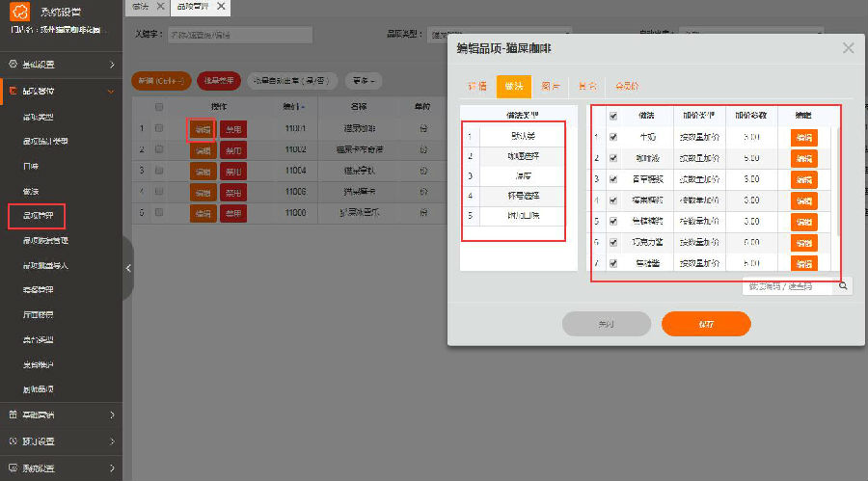Collapse the expanded orange sidebar section chevron
The image size is (868, 481).
[112, 92]
